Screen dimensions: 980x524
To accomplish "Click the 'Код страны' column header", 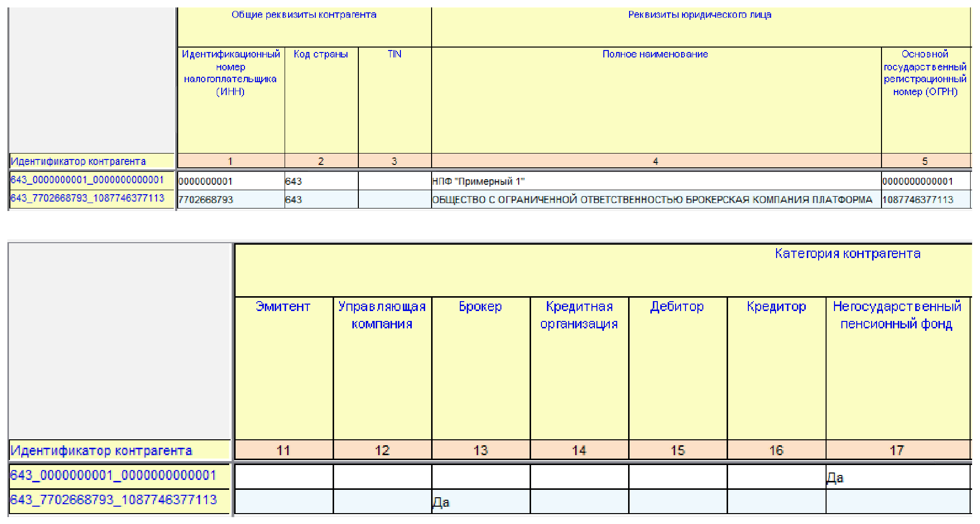I will pyautogui.click(x=321, y=100).
